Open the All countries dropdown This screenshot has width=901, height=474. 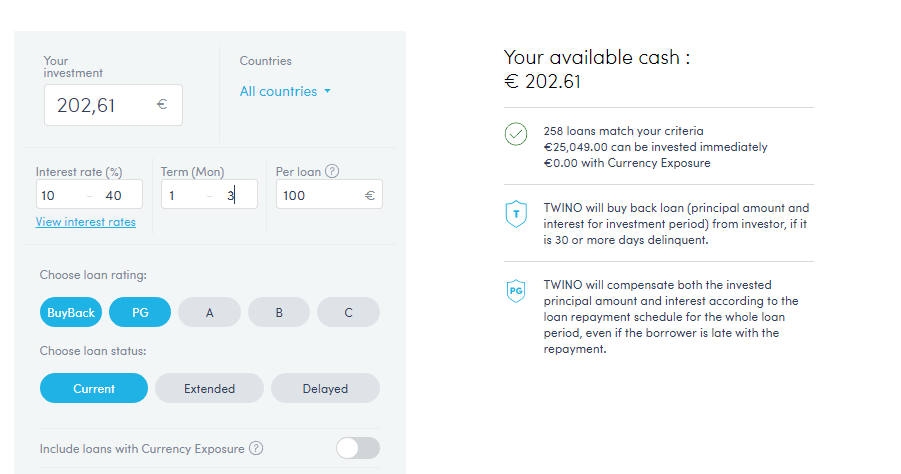tap(285, 92)
